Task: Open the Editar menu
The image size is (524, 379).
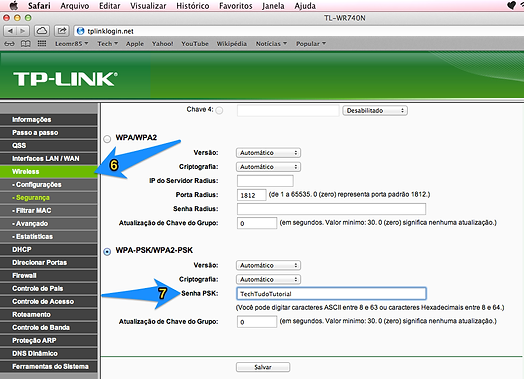Action: click(110, 6)
